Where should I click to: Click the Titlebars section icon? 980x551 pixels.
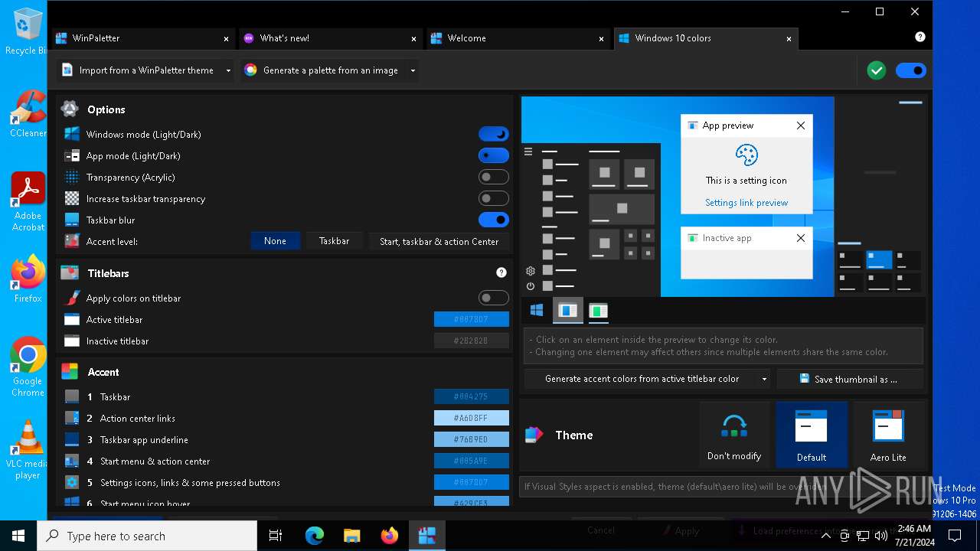70,272
